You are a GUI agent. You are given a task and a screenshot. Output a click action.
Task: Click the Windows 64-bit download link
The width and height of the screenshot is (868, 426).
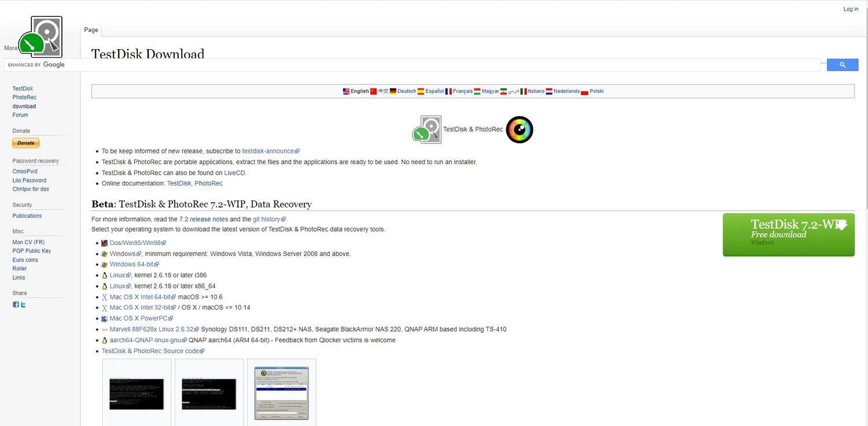click(134, 265)
